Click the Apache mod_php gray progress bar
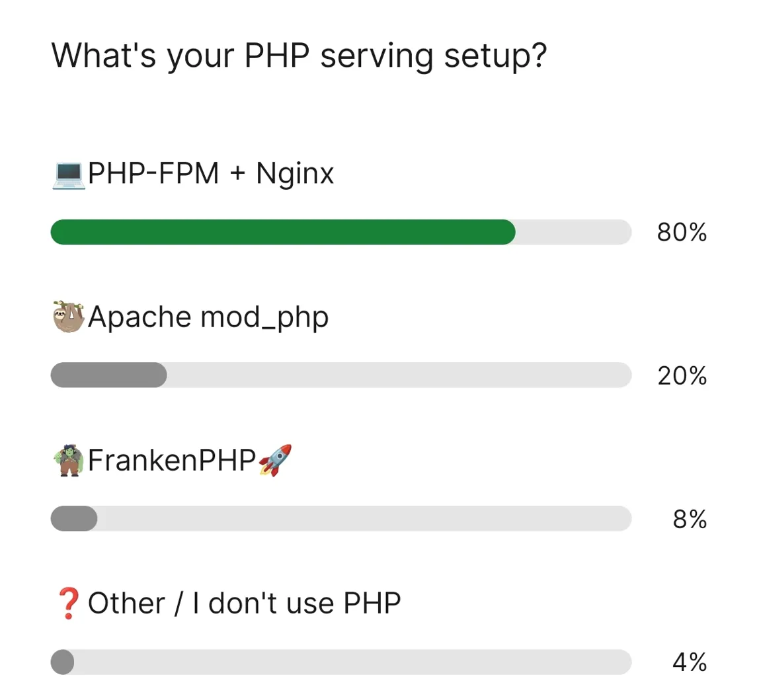Viewport: 759px width, 700px height. [109, 375]
